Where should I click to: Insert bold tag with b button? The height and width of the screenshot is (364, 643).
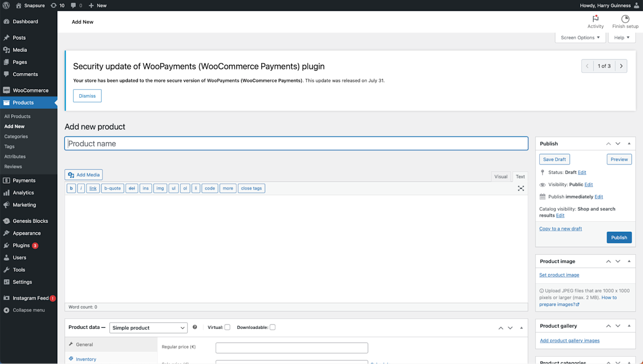click(x=71, y=188)
